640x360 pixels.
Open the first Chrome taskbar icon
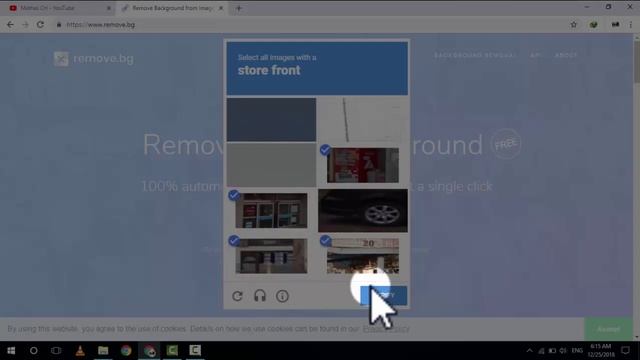point(126,351)
